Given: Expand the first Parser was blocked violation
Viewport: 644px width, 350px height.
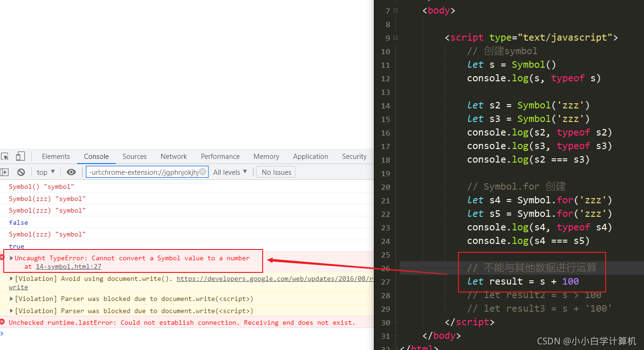Looking at the screenshot, I should (x=12, y=299).
